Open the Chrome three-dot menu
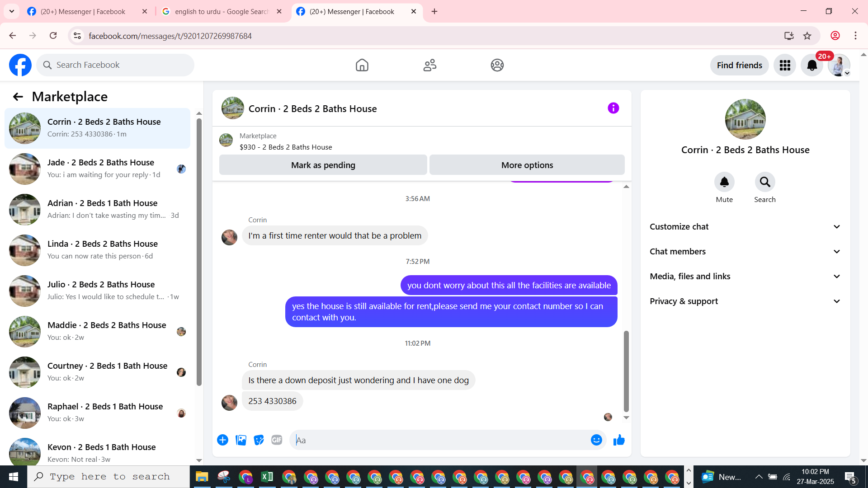 (855, 36)
